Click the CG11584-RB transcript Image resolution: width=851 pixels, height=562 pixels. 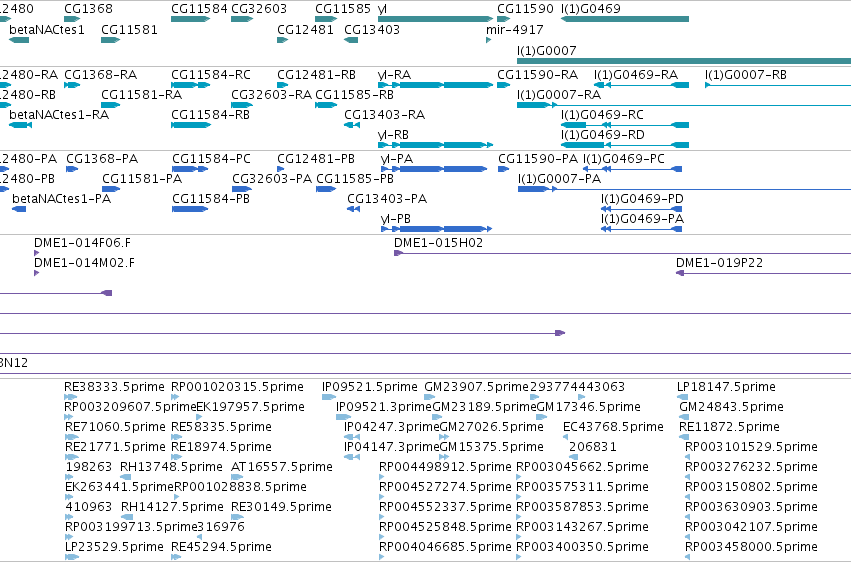pos(190,125)
